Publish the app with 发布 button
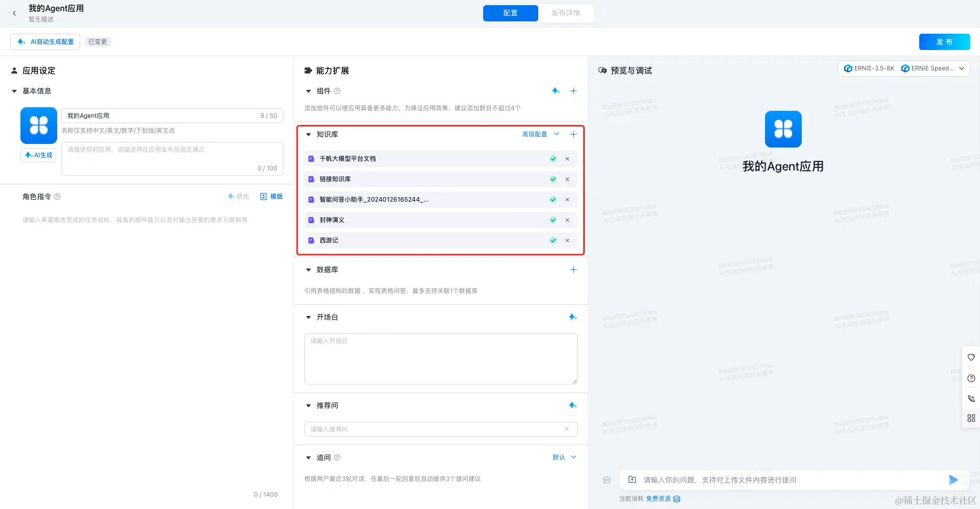Screen dimensions: 980x509 tap(944, 42)
